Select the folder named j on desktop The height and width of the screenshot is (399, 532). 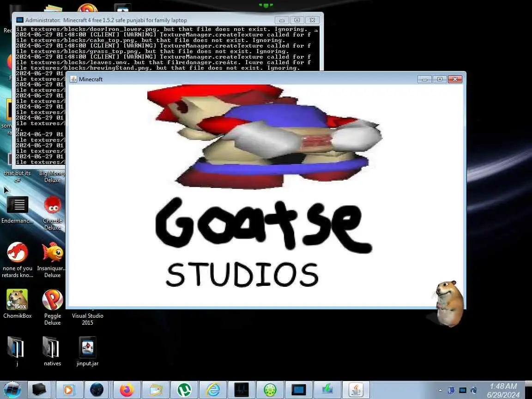coord(17,351)
